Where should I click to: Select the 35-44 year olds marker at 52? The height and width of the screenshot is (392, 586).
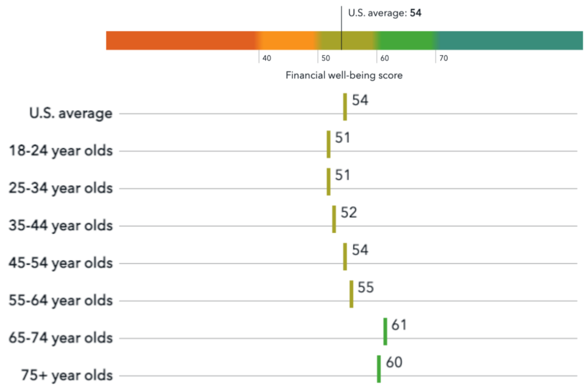(334, 219)
